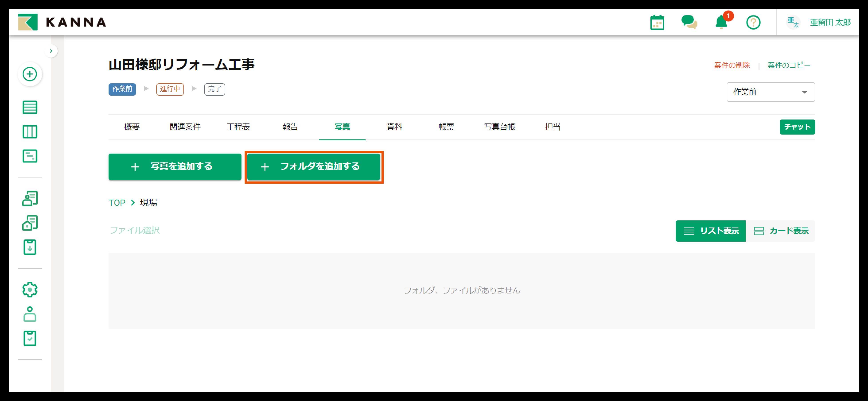The image size is (868, 401).
Task: Click TOP in the breadcrumb
Action: click(117, 203)
